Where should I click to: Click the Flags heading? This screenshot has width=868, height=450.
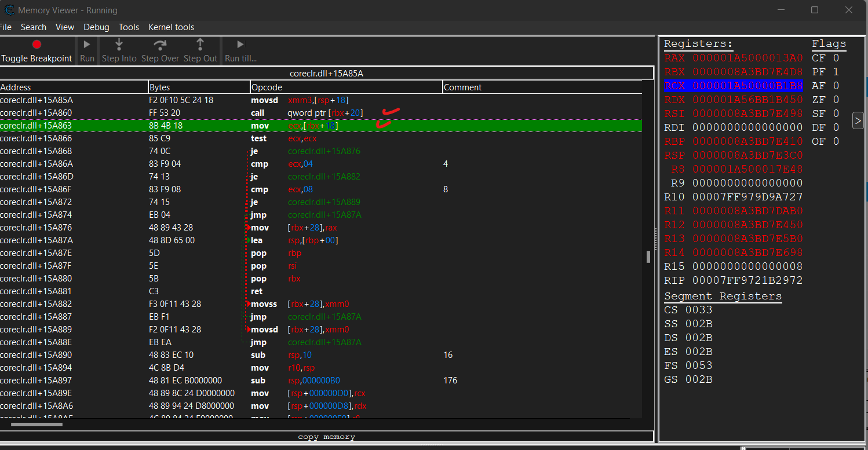pos(829,44)
